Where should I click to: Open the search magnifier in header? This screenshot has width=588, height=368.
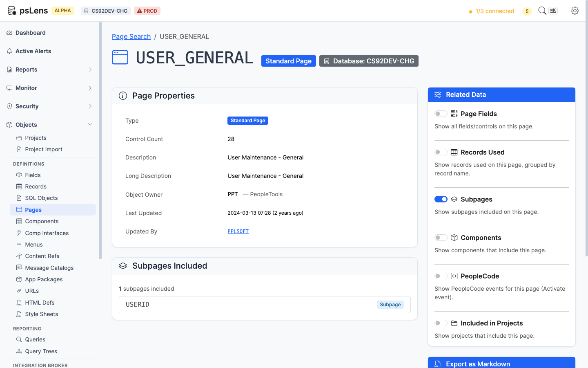tap(542, 11)
